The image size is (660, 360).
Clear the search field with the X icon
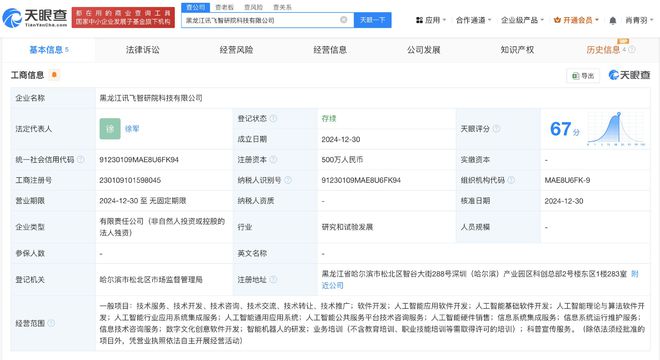coord(344,20)
